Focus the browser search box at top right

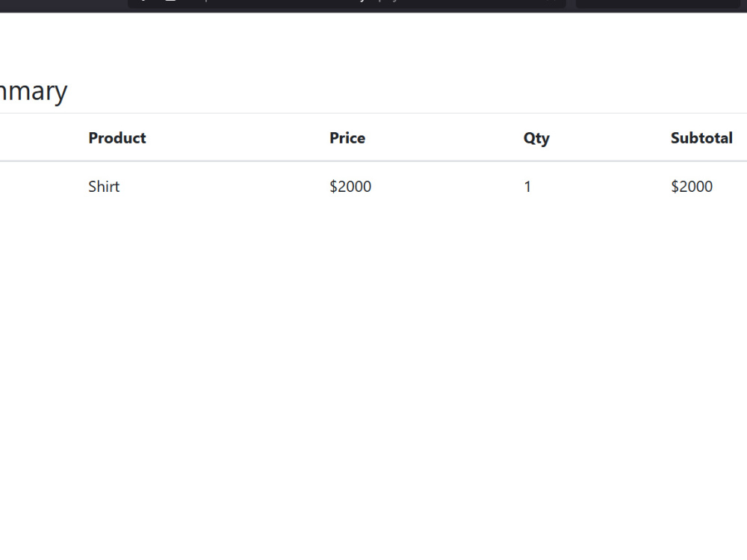658,3
